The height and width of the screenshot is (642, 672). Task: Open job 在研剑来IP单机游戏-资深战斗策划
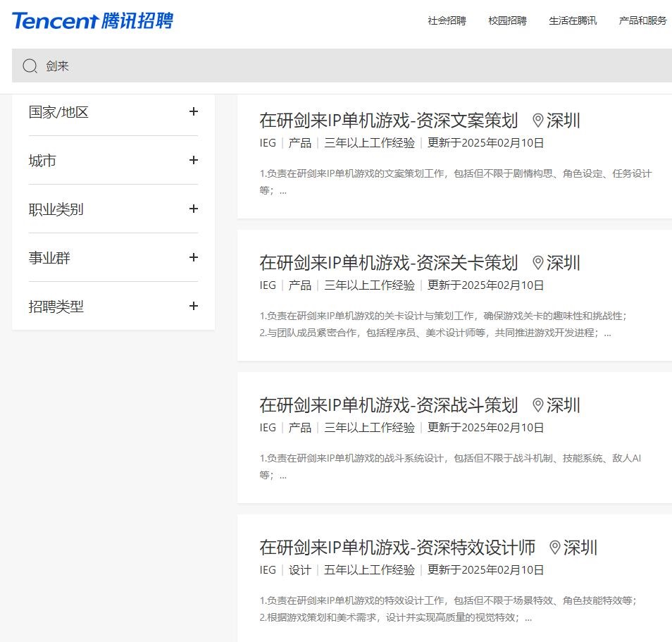(x=388, y=405)
